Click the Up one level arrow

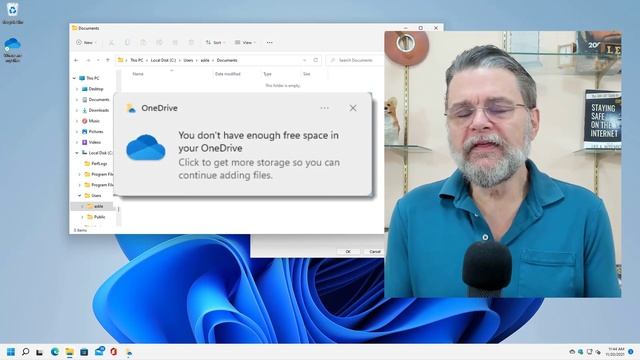pos(108,60)
